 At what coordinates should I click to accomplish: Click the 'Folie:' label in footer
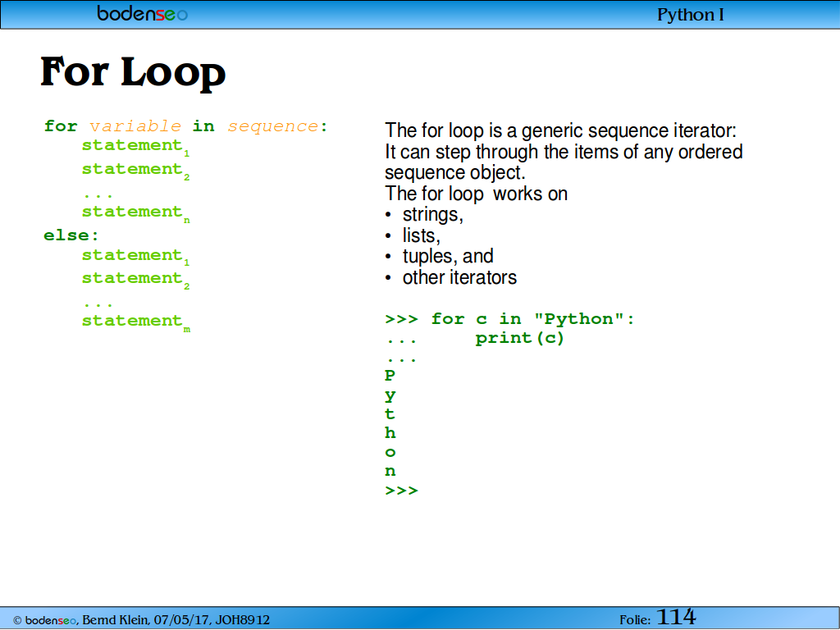pos(635,620)
